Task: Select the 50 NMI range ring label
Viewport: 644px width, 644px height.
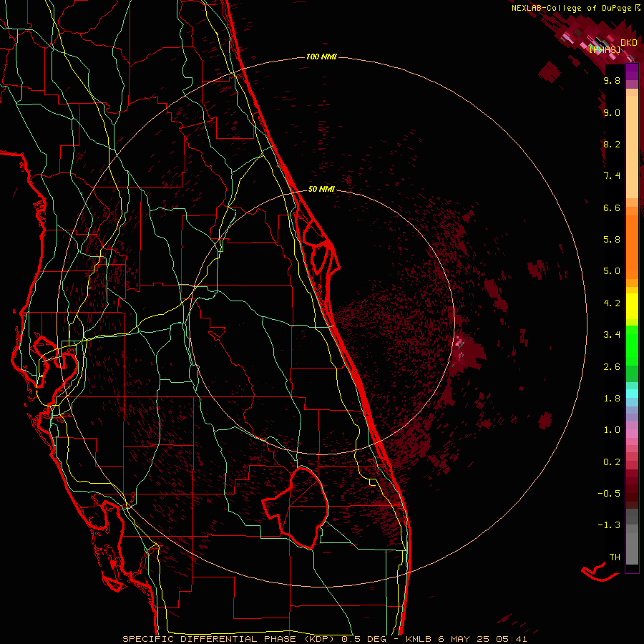Action: [321, 189]
